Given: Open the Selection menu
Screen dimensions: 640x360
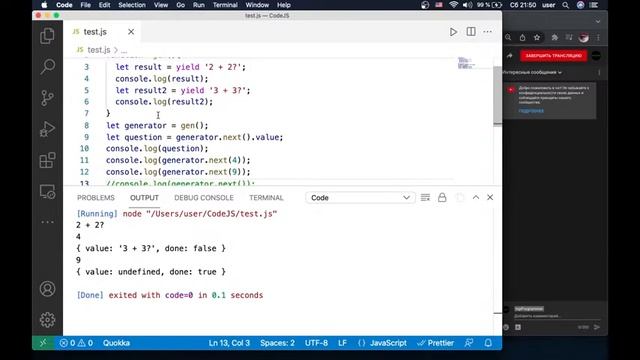Looking at the screenshot, I should pos(132,5).
